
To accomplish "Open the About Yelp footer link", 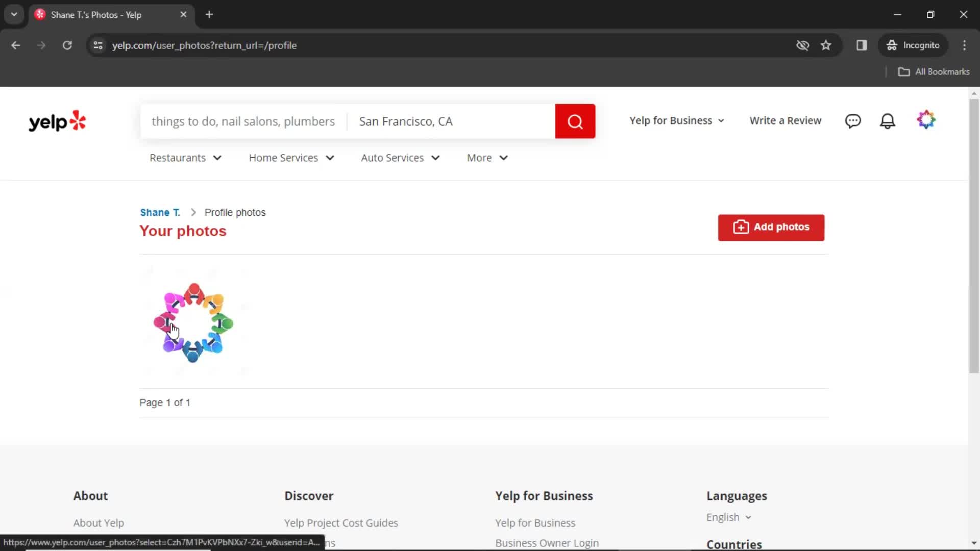I will pyautogui.click(x=99, y=523).
